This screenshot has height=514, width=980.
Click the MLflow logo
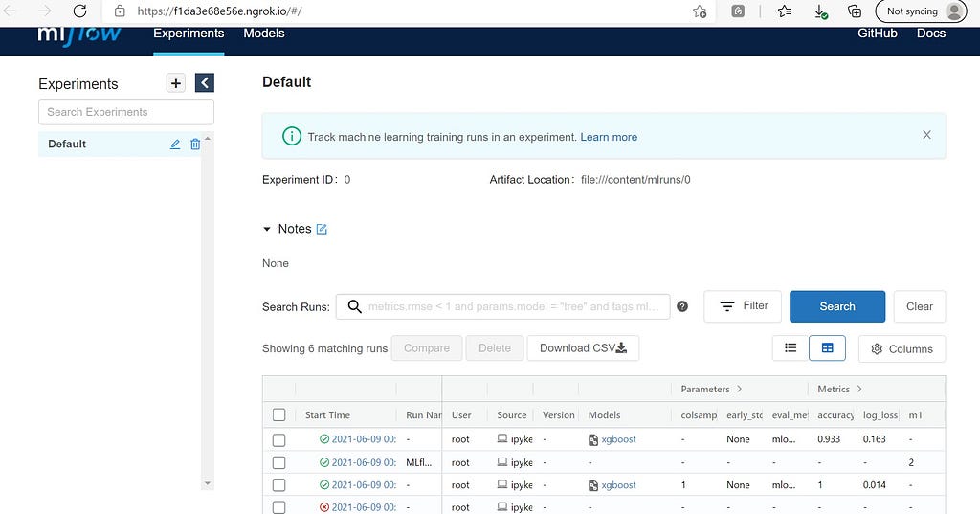(79, 35)
